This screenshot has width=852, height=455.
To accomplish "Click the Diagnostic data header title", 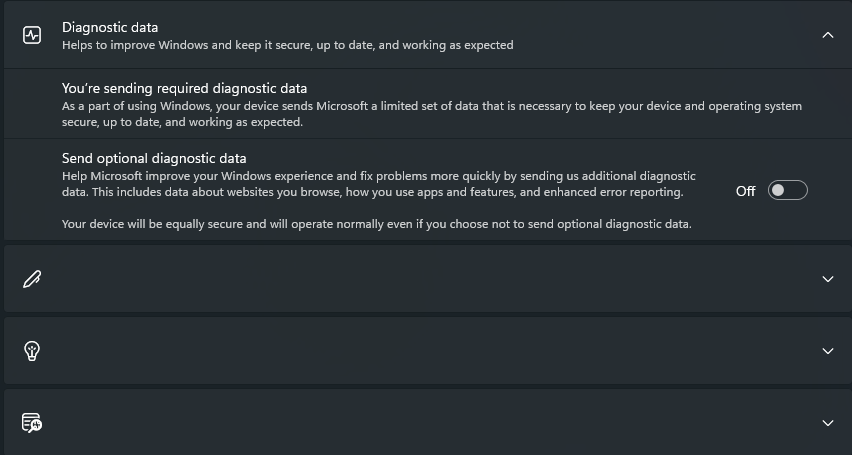I will [x=110, y=27].
